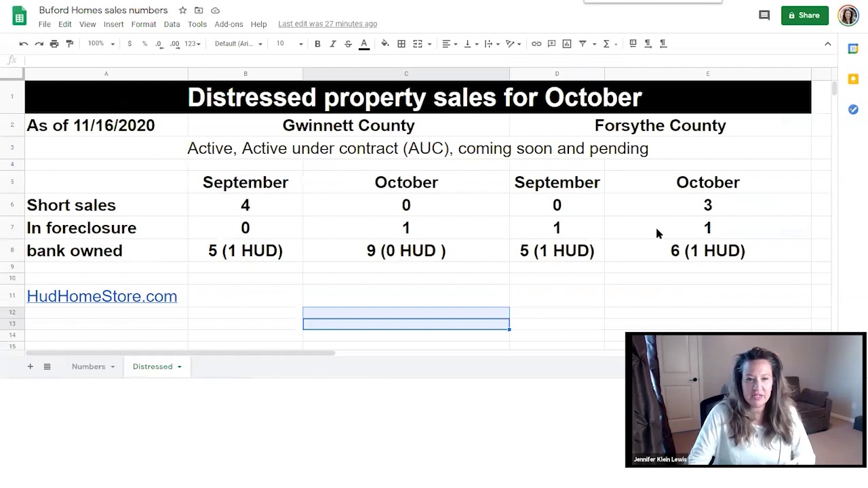868x488 pixels.
Task: Insert link icon in toolbar
Action: click(536, 43)
